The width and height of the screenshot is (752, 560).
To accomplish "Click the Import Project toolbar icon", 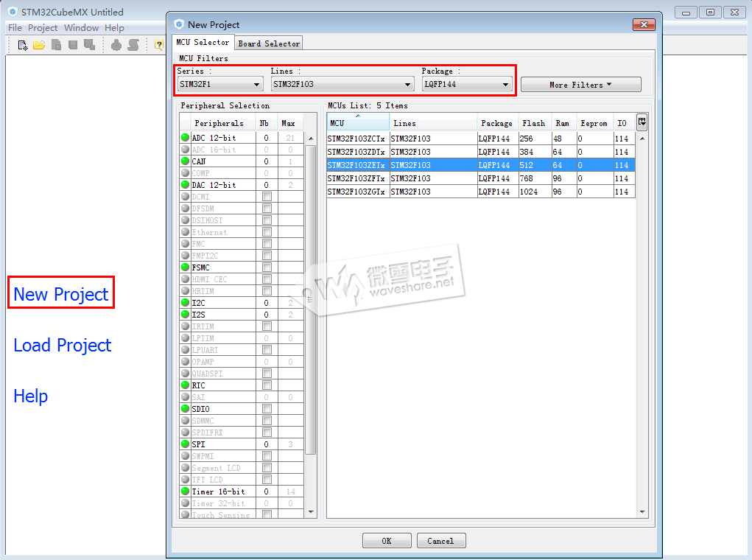I will (x=56, y=45).
